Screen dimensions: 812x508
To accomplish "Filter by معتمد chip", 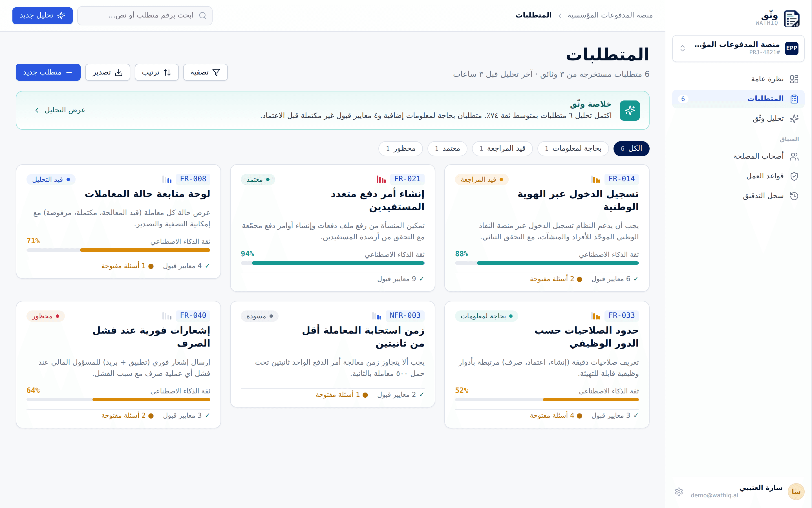I will pyautogui.click(x=447, y=148).
